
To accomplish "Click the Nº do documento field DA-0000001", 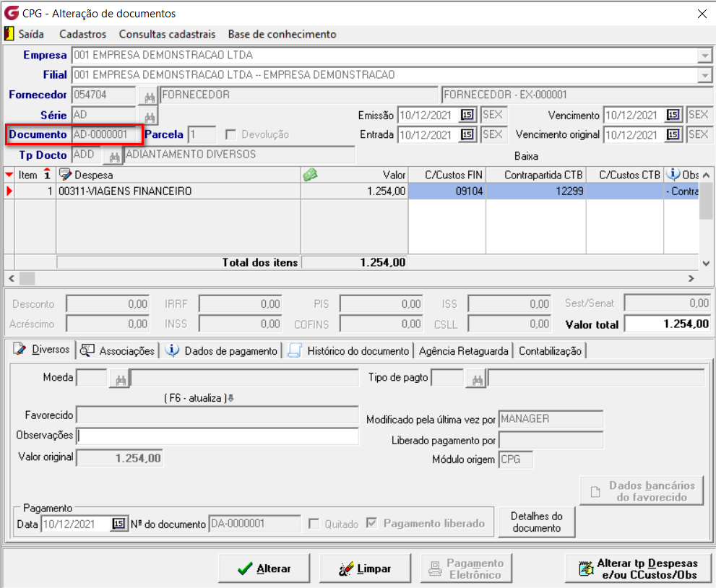I will 255,524.
